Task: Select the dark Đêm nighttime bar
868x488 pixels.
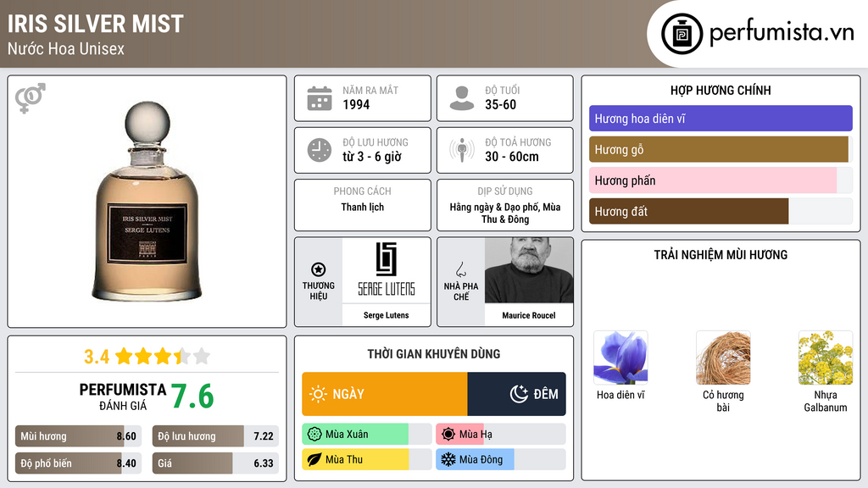Action: pos(516,394)
